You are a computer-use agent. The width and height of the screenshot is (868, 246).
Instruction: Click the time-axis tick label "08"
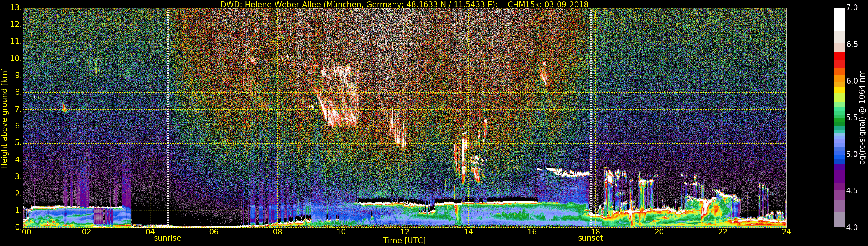277,232
